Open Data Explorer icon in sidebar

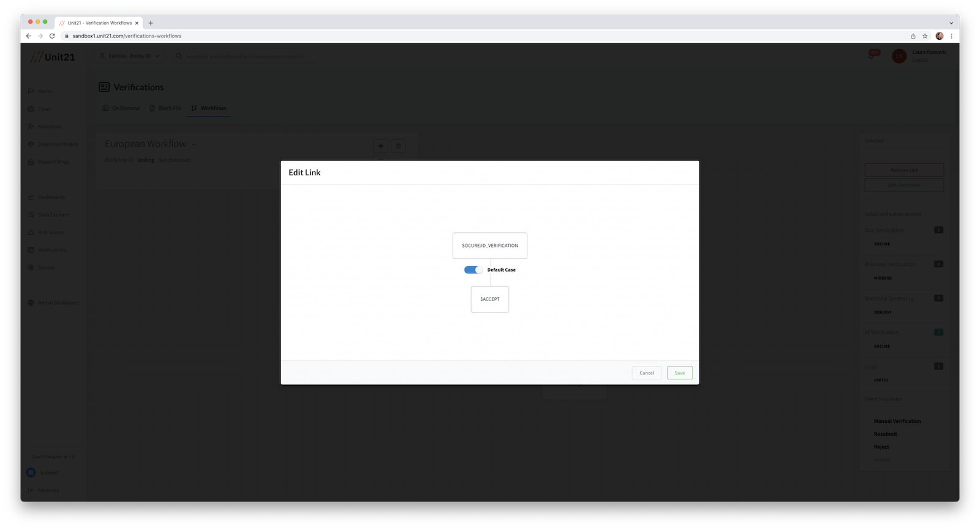(x=31, y=215)
